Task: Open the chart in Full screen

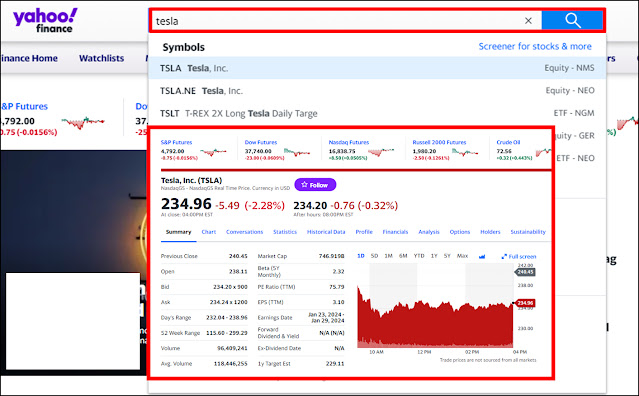Action: 519,256
